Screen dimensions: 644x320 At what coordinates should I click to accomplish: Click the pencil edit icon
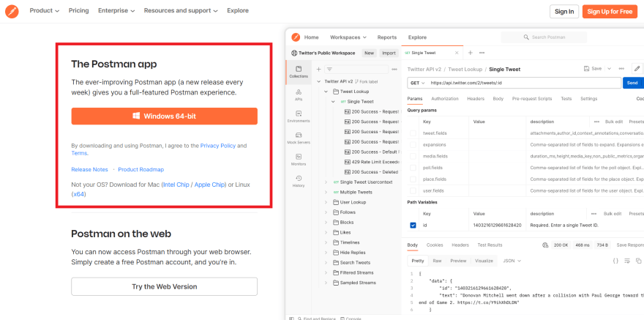[x=637, y=69]
